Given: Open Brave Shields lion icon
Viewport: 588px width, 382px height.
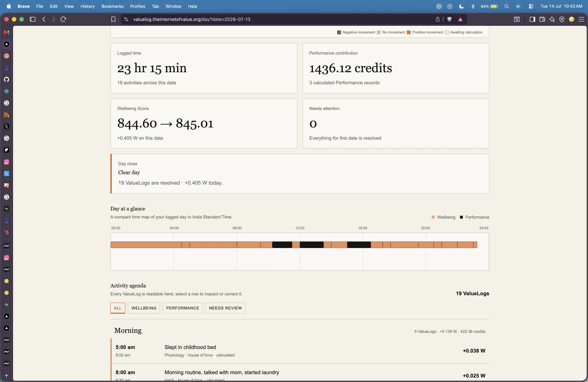Looking at the screenshot, I should coord(449,19).
